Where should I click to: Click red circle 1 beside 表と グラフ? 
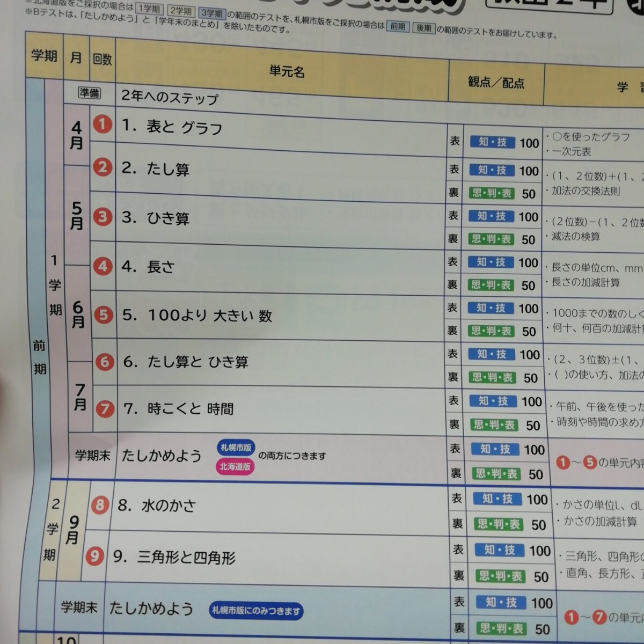coord(103,125)
